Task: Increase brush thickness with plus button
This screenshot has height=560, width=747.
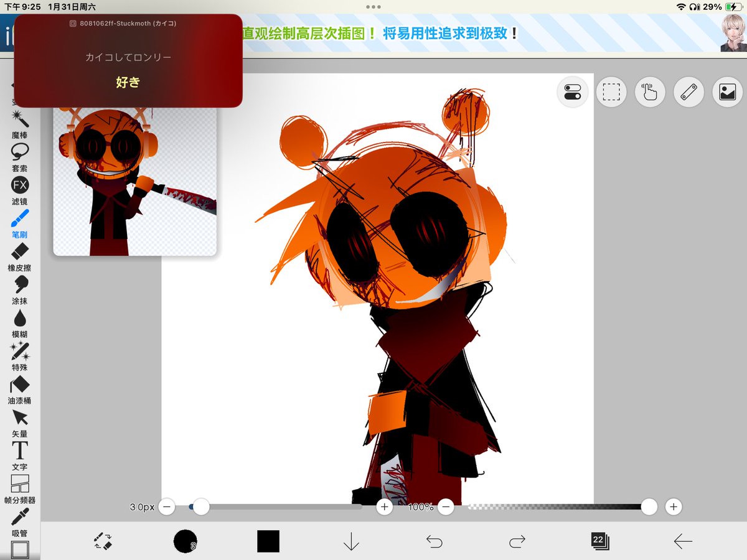Action: tap(384, 507)
